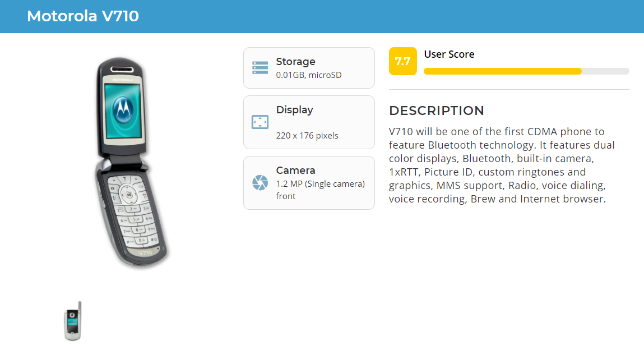This screenshot has height=350, width=644.
Task: Select the Display heading label
Action: 294,110
